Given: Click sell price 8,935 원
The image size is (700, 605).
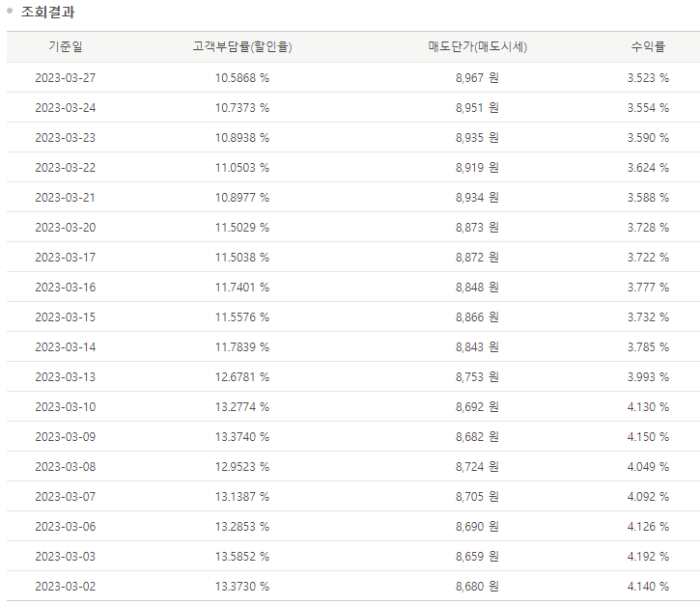Looking at the screenshot, I should pos(477,137).
